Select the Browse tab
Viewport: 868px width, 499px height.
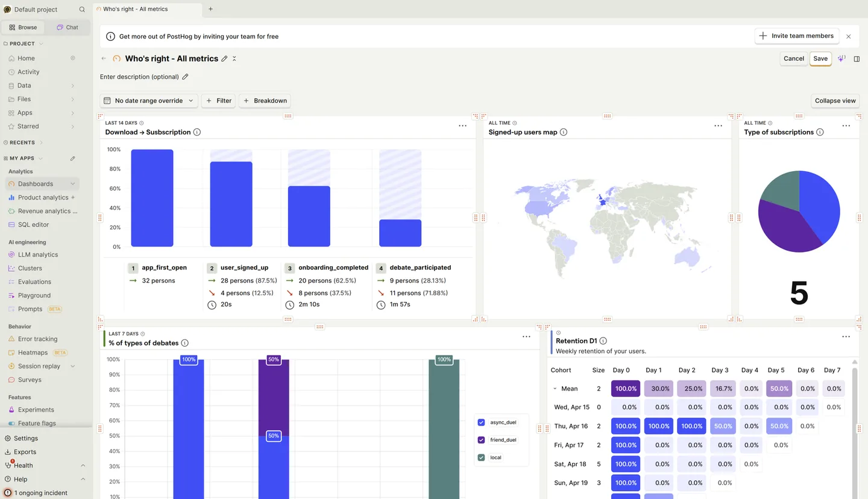(x=24, y=27)
